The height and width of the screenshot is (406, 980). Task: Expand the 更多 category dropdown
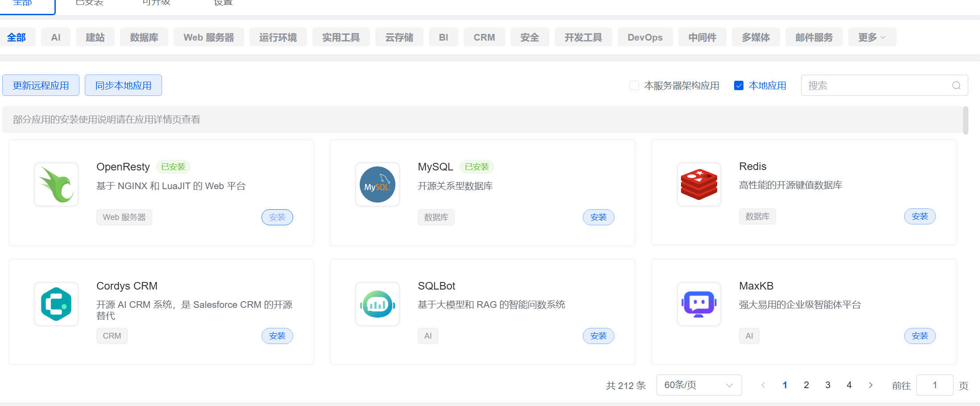click(x=872, y=37)
